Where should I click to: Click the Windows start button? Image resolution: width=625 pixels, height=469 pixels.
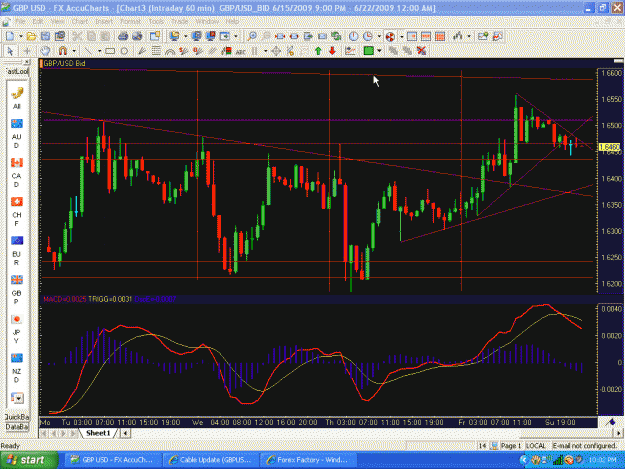click(29, 460)
